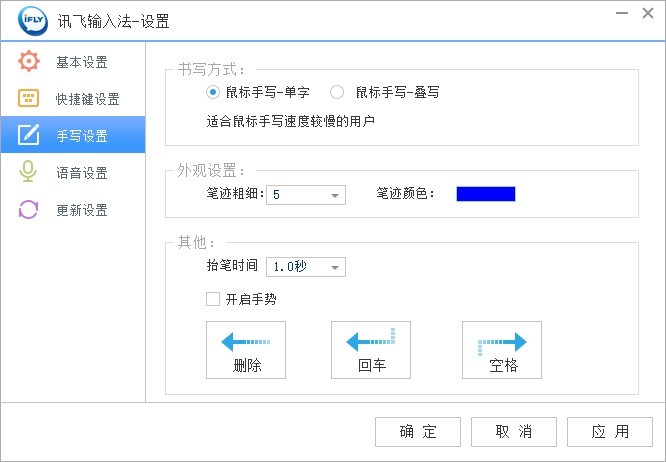The width and height of the screenshot is (666, 462).
Task: Switch to the 语音设置 tab
Action: point(82,173)
